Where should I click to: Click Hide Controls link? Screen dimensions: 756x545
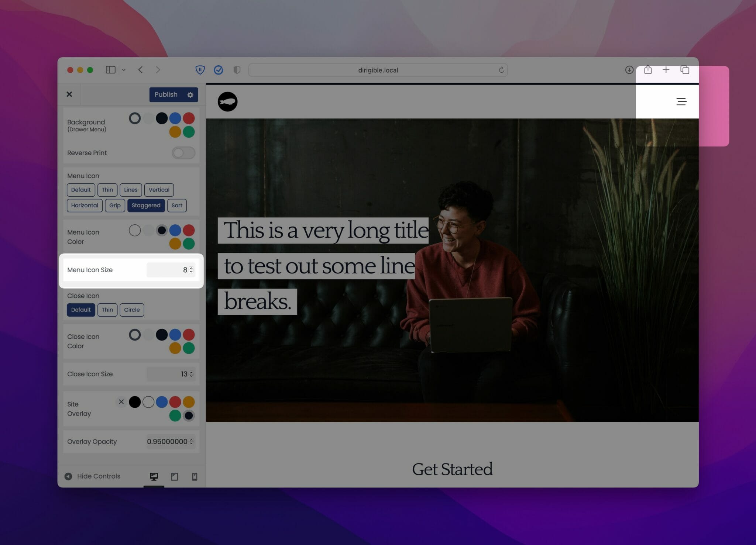click(x=99, y=476)
